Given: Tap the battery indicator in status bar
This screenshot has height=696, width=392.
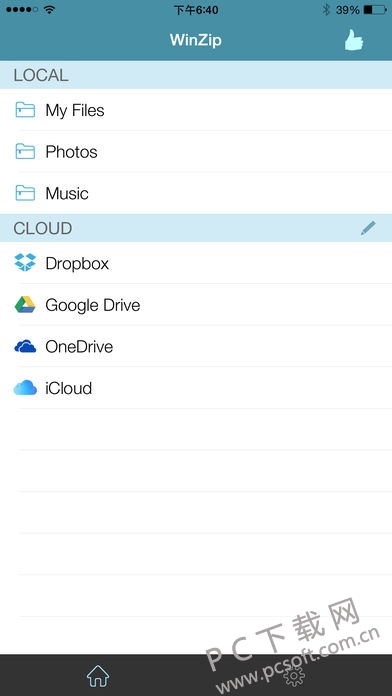Looking at the screenshot, I should (x=375, y=10).
